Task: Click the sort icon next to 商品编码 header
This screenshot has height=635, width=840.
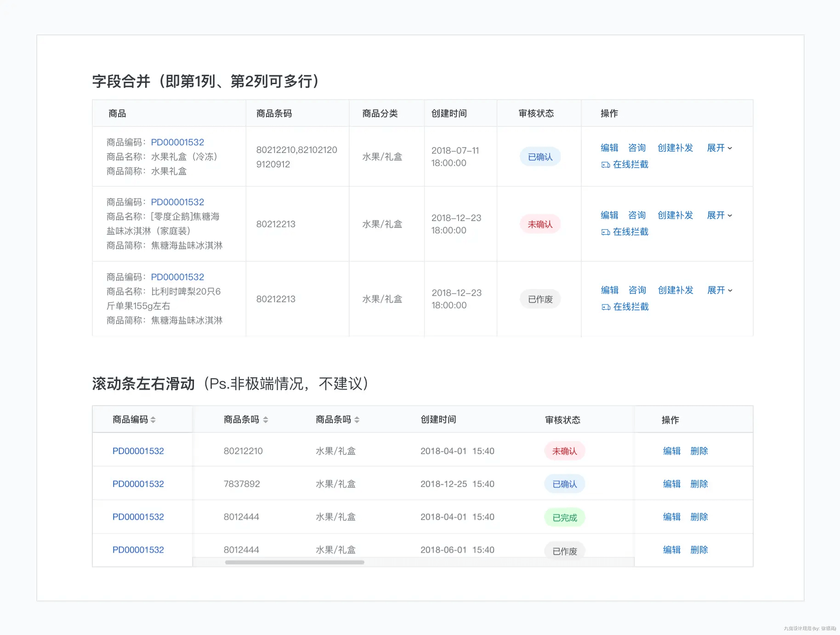Action: coord(153,420)
